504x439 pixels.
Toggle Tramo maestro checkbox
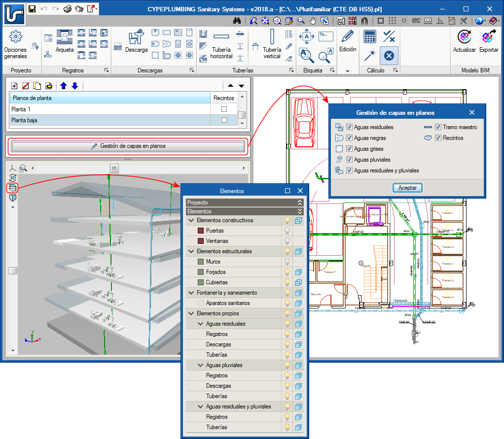pos(438,127)
